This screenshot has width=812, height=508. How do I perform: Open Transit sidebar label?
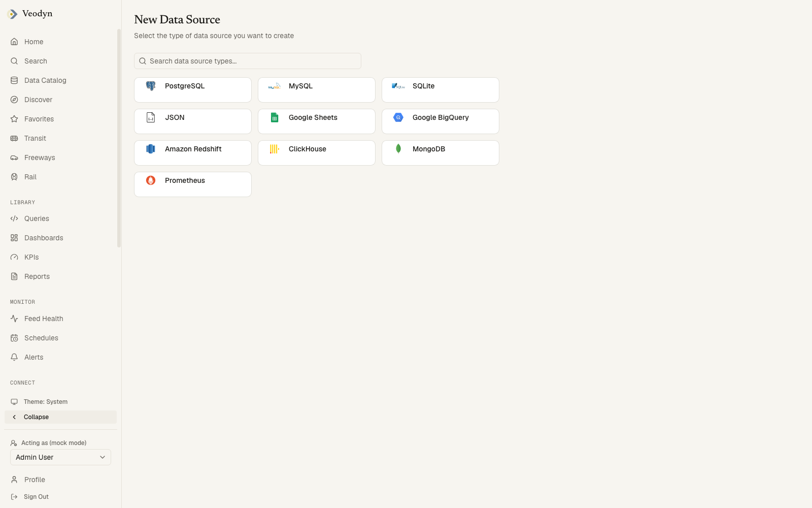pyautogui.click(x=35, y=138)
